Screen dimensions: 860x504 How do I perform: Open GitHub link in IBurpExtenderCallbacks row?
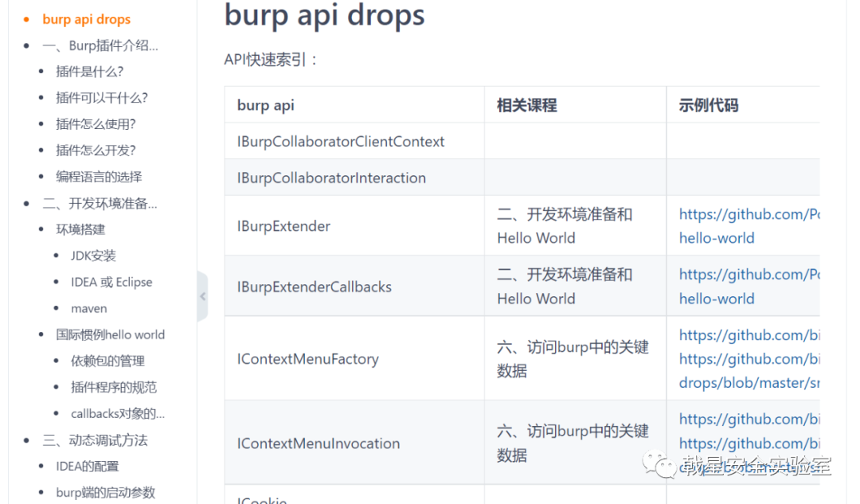click(749, 275)
